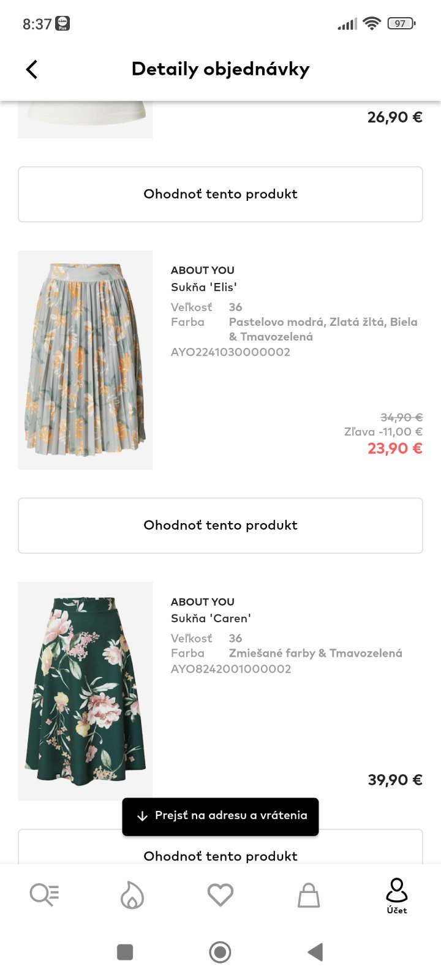Open the pleated Elis skirt image
This screenshot has height=980, width=441.
coord(85,360)
